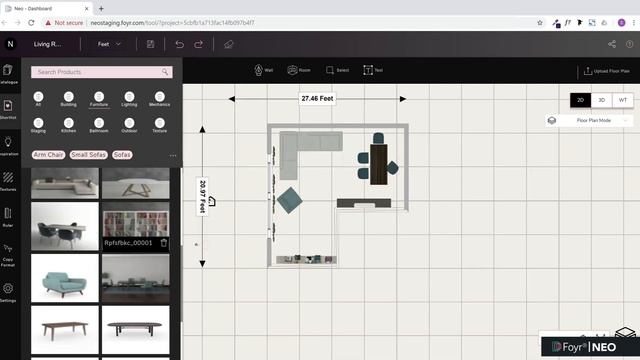Image resolution: width=640 pixels, height=360 pixels.
Task: Pick the Rpfsfbkc_00001 bookshelf thumbnail
Action: [136, 223]
